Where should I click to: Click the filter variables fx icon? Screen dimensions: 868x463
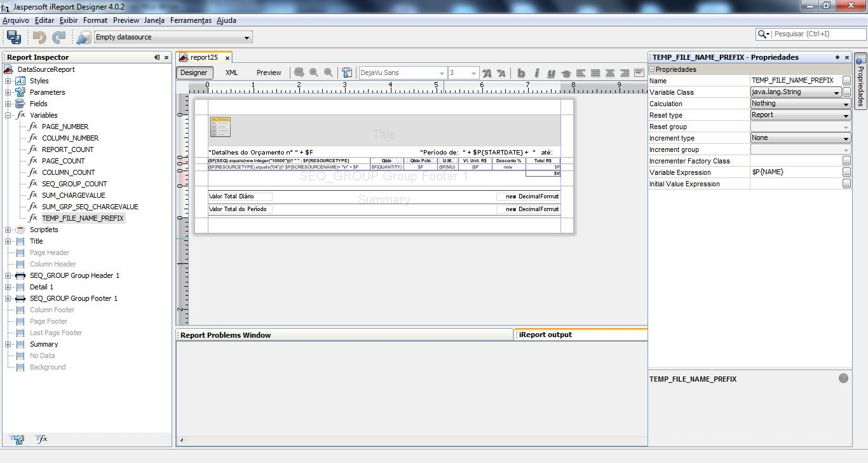tap(41, 439)
